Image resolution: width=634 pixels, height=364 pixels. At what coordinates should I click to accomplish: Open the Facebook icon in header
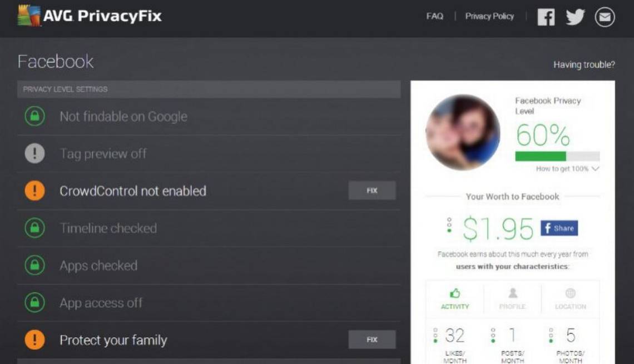click(546, 17)
